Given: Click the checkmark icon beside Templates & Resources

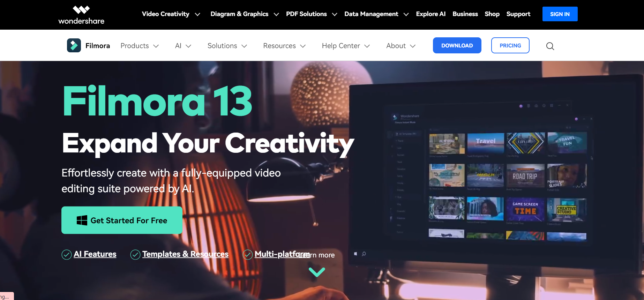Looking at the screenshot, I should 135,255.
